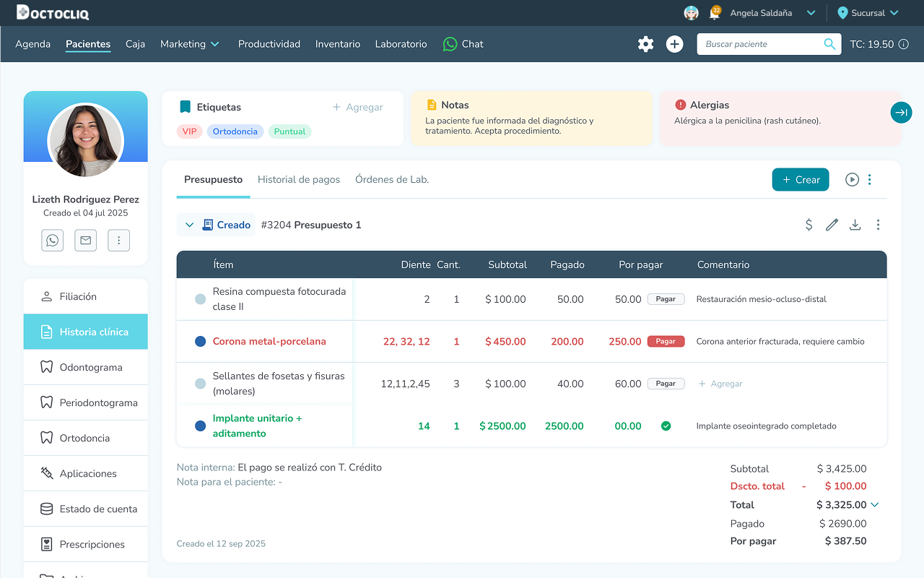Open Filiación in the sidebar
The height and width of the screenshot is (578, 924).
[x=85, y=296]
